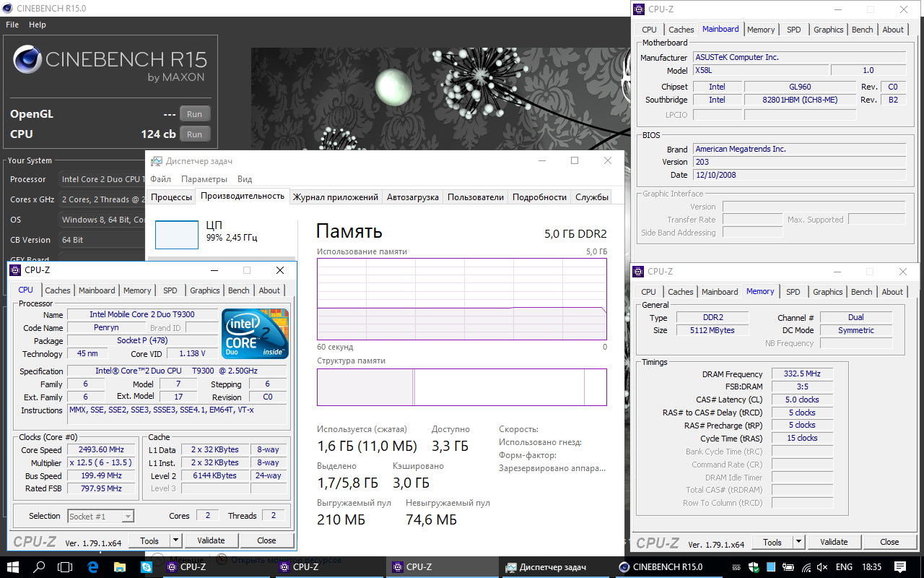Viewport: 924px width, 578px height.
Task: Open the Socket #1 selection combo box
Action: pos(100,516)
